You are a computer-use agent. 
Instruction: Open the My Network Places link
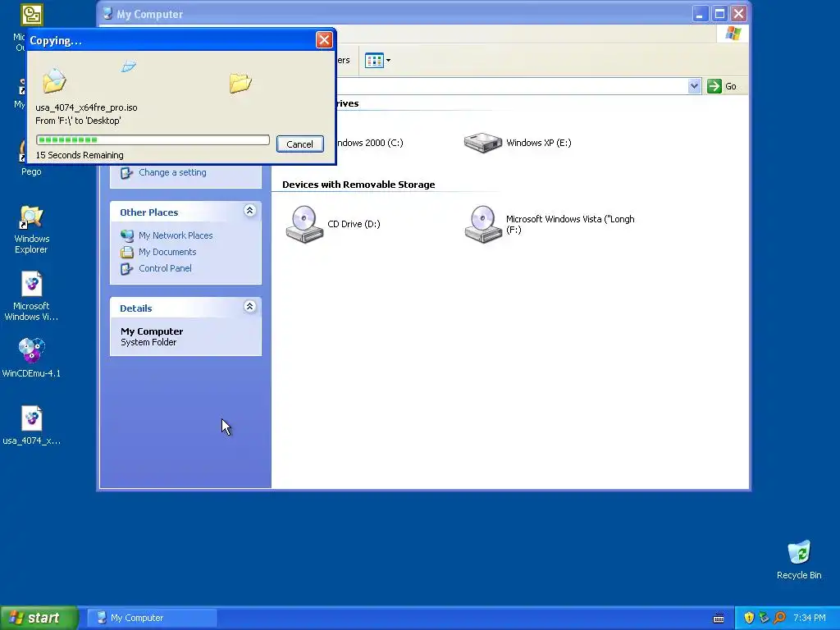(x=176, y=235)
